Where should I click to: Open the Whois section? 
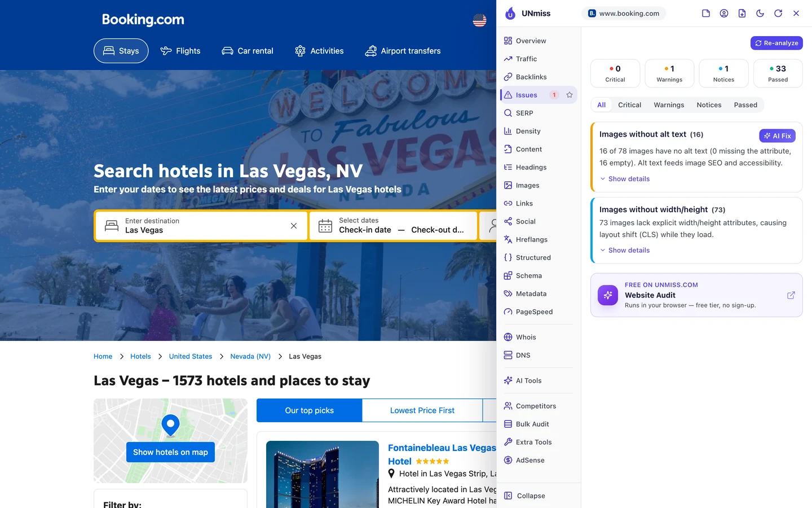click(539, 337)
